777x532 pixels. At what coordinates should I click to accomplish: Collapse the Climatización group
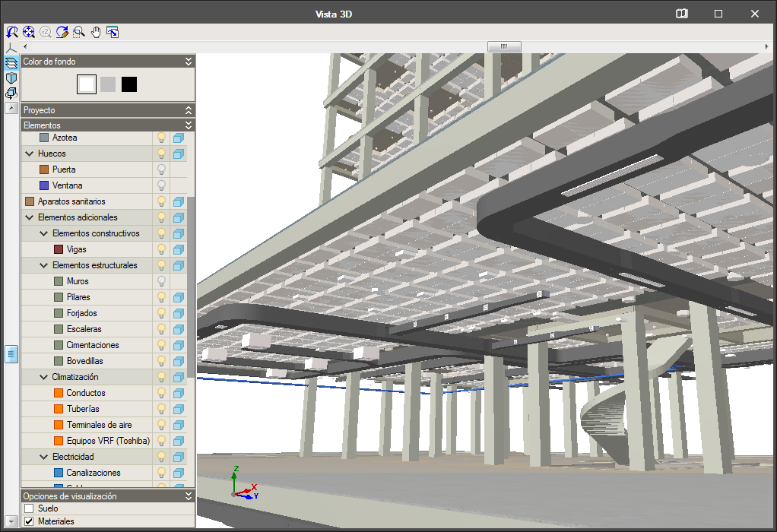tap(43, 377)
